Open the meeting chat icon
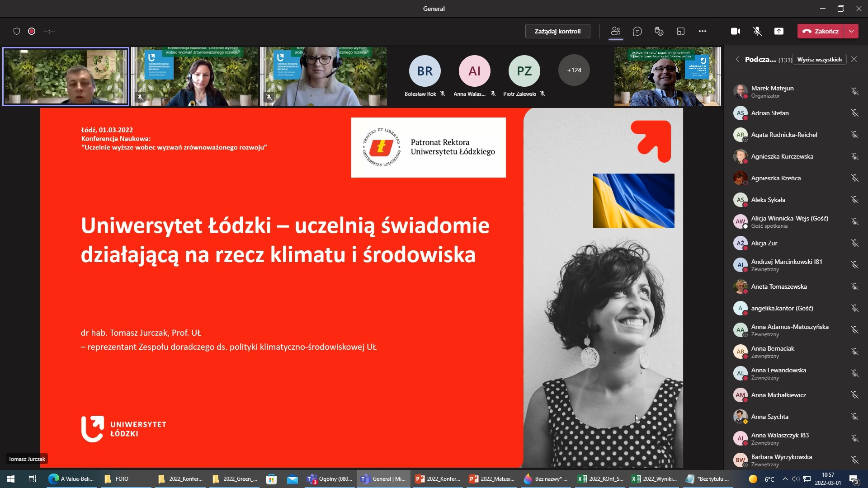868x488 pixels. coord(637,31)
